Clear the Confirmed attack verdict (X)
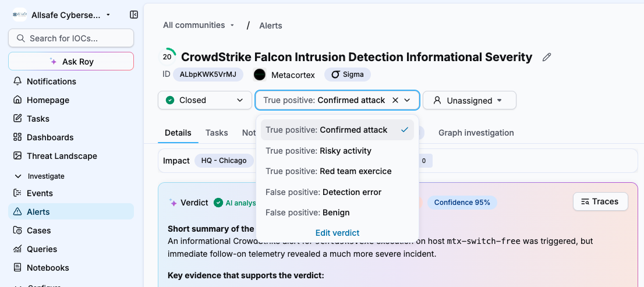The width and height of the screenshot is (644, 287). (395, 100)
